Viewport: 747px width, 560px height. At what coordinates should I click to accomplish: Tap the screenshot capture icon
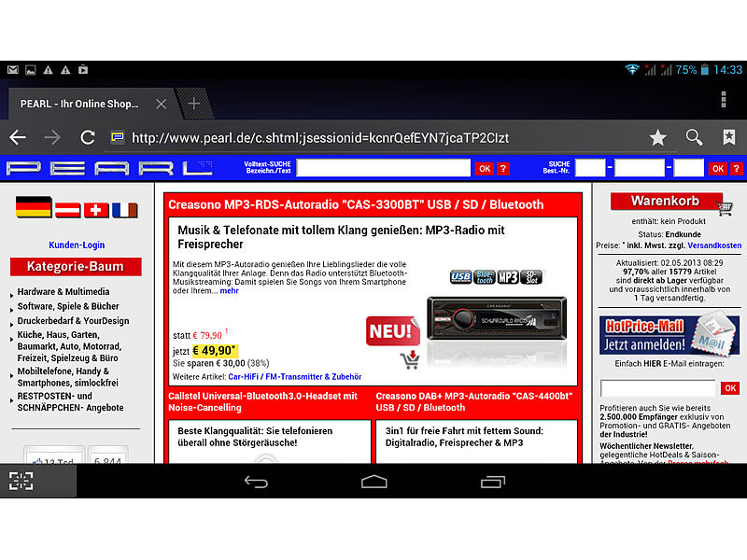[x=21, y=481]
